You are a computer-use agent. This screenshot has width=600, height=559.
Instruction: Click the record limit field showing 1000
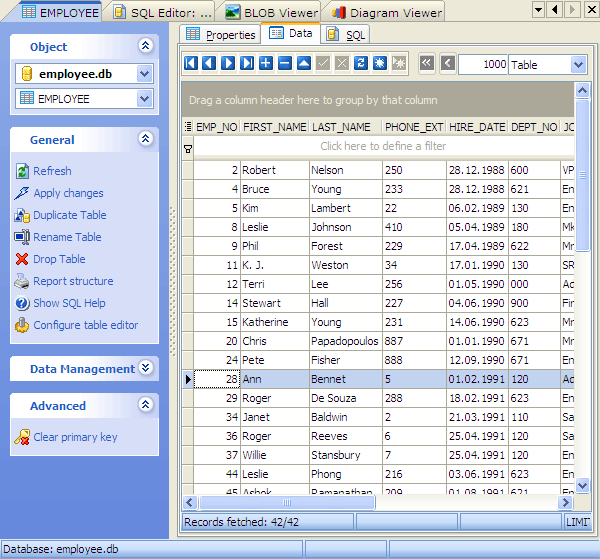tap(483, 65)
